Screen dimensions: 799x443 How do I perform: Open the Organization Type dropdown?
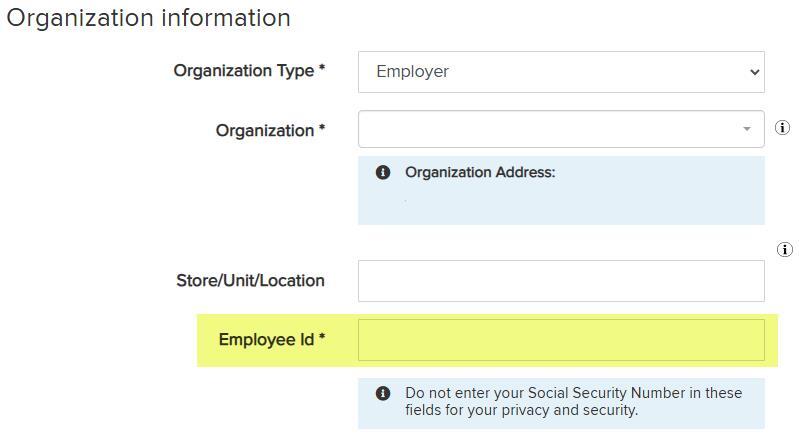coord(560,72)
